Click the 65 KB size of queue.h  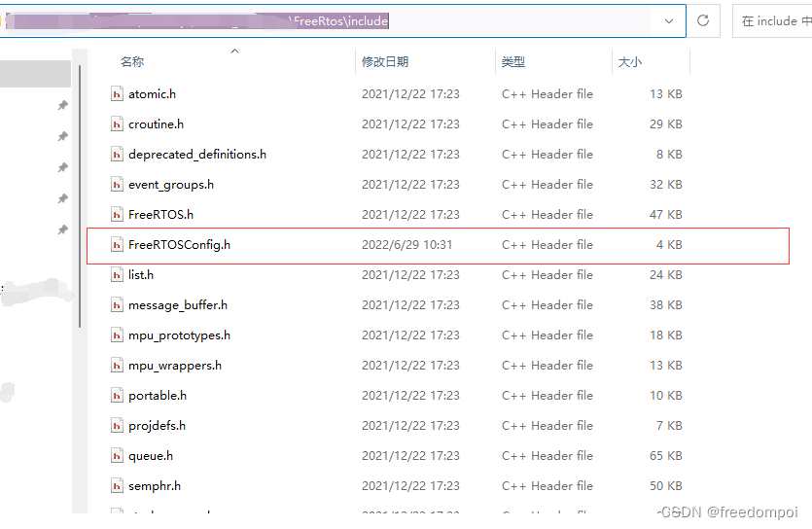click(666, 456)
